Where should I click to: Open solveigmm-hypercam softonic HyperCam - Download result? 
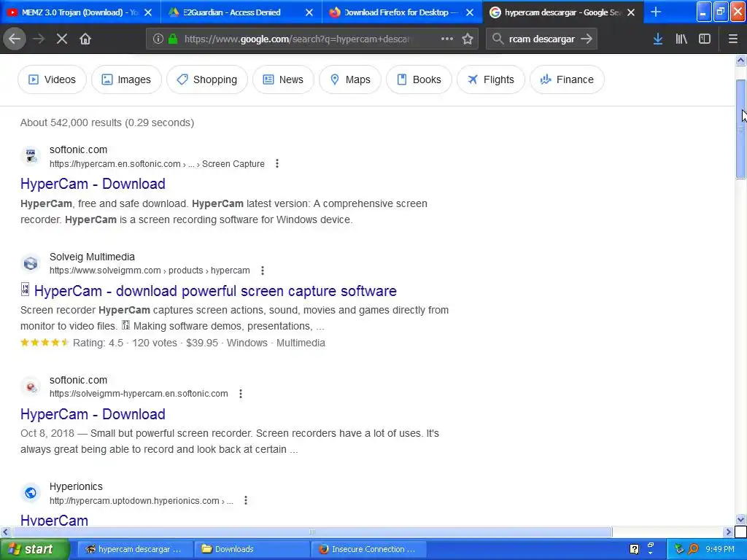[x=93, y=414]
